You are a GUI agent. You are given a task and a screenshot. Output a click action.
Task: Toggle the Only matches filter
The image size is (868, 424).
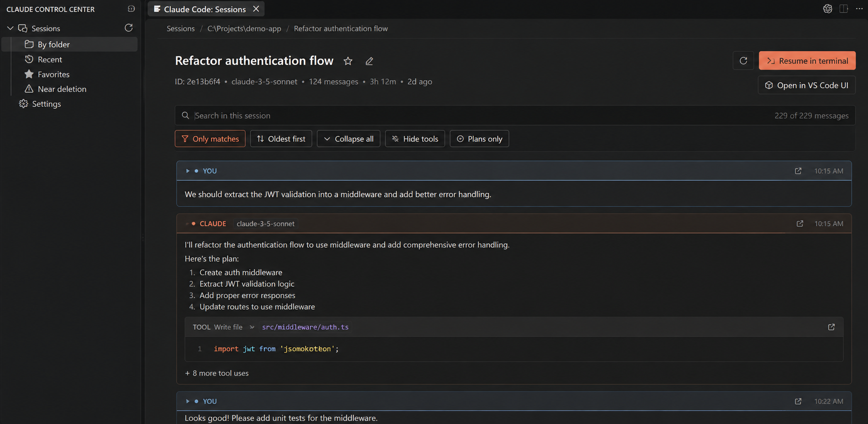tap(210, 139)
